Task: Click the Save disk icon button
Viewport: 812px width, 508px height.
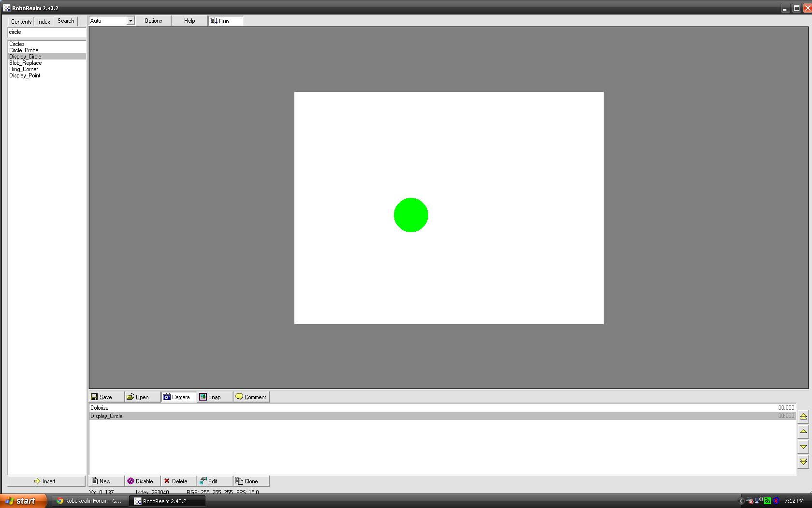Action: coord(101,397)
